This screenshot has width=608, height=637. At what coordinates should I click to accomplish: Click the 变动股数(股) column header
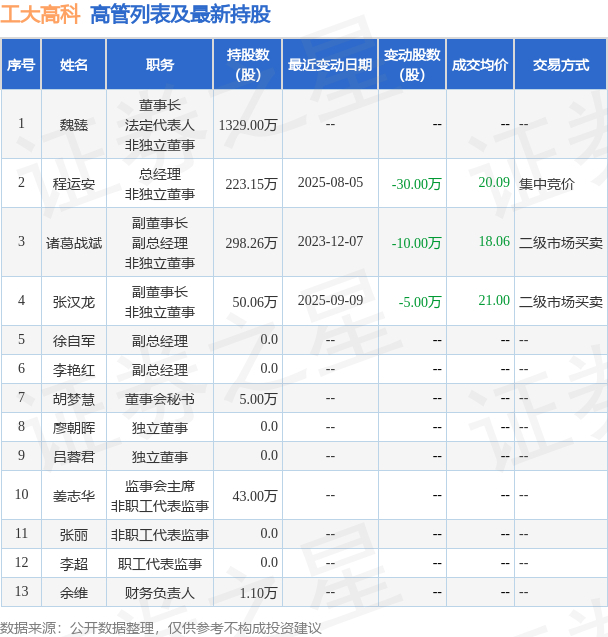[x=412, y=64]
